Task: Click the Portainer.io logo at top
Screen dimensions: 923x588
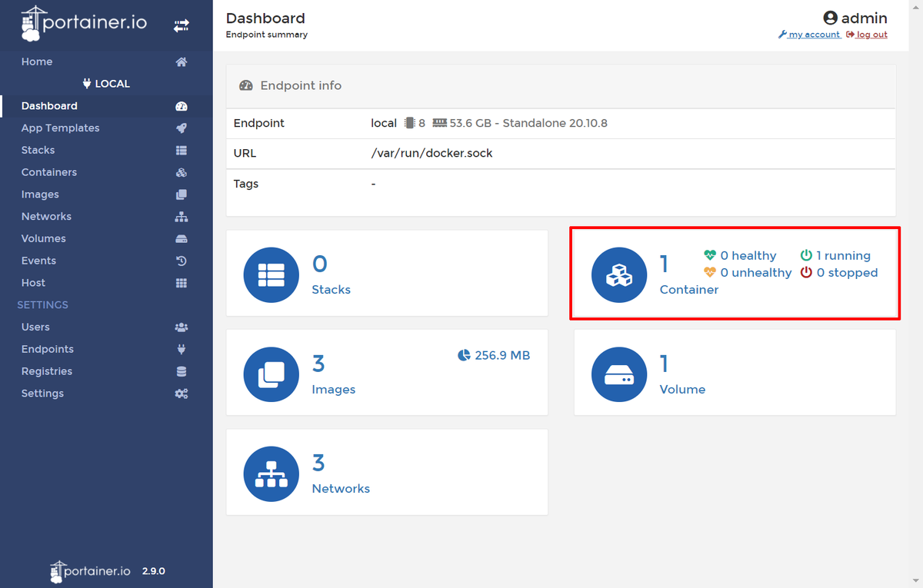Action: 84,23
